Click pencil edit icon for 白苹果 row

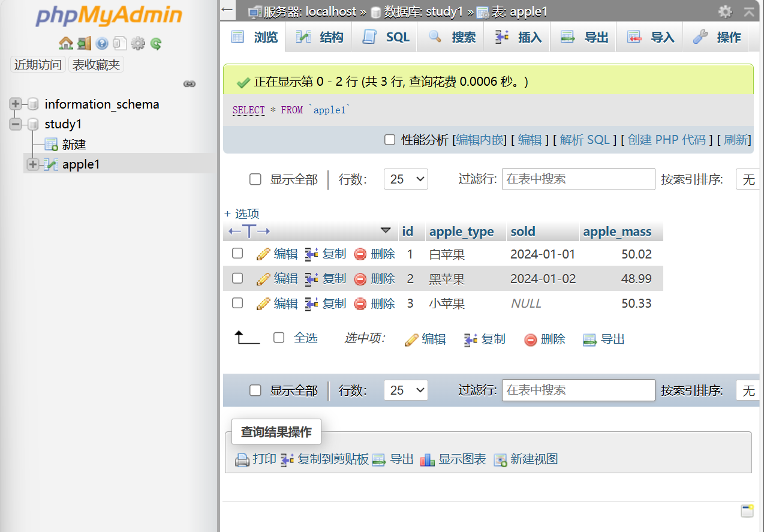point(263,254)
